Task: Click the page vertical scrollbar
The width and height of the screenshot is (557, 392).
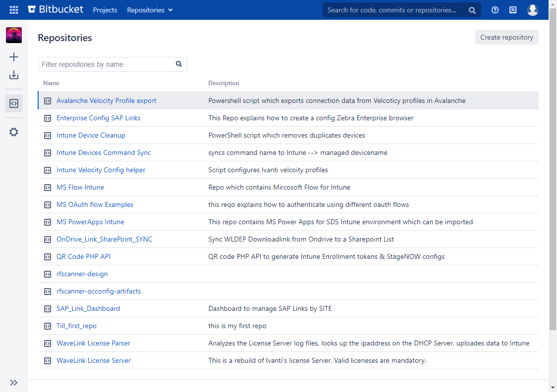Action: point(553,170)
